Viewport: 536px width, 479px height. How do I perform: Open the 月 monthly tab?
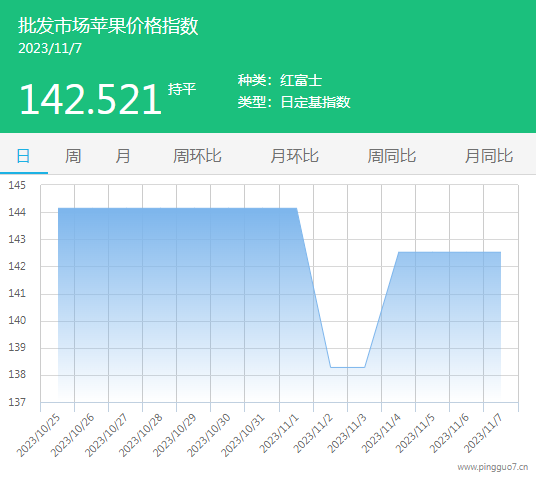pyautogui.click(x=123, y=156)
